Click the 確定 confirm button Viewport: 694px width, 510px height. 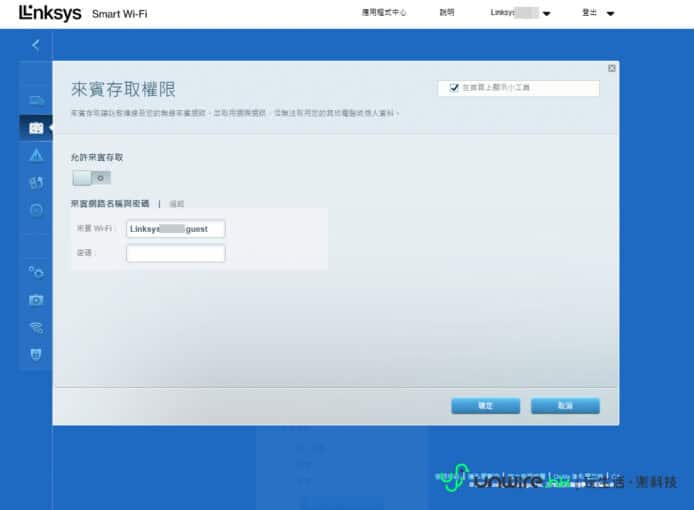click(x=485, y=406)
